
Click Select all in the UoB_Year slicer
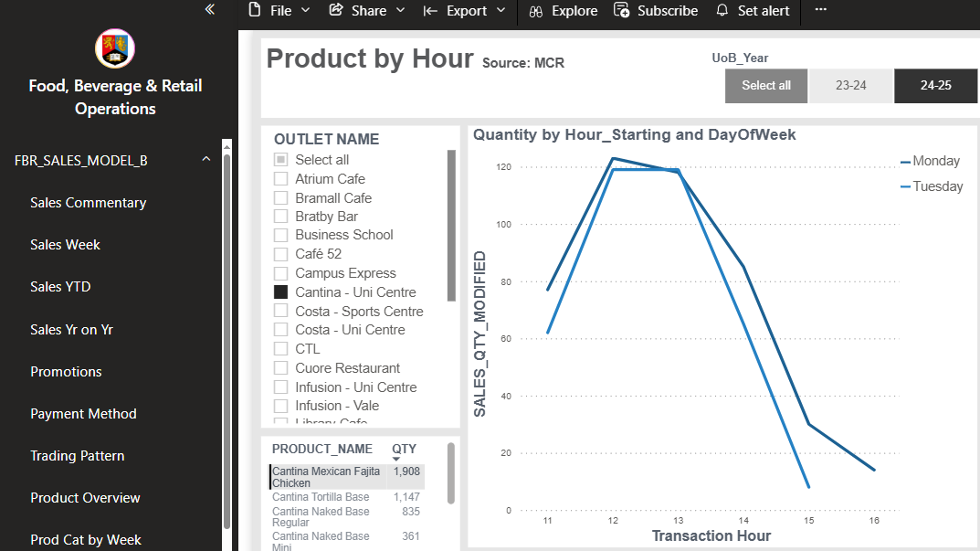[765, 85]
